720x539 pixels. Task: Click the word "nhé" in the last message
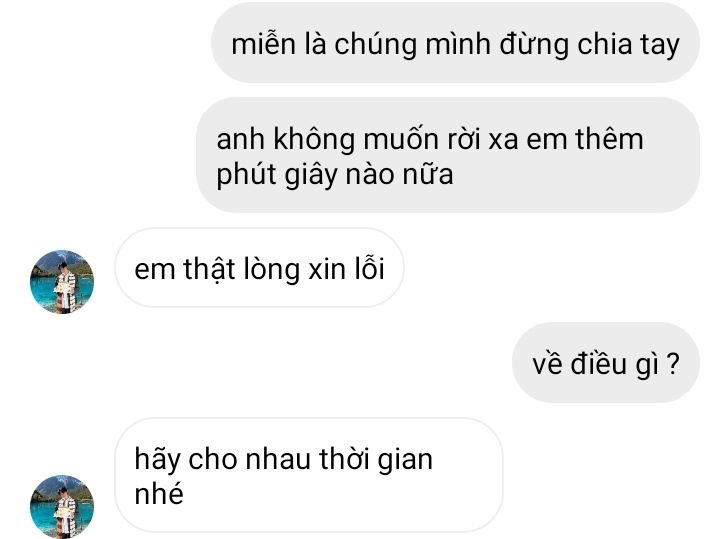159,493
